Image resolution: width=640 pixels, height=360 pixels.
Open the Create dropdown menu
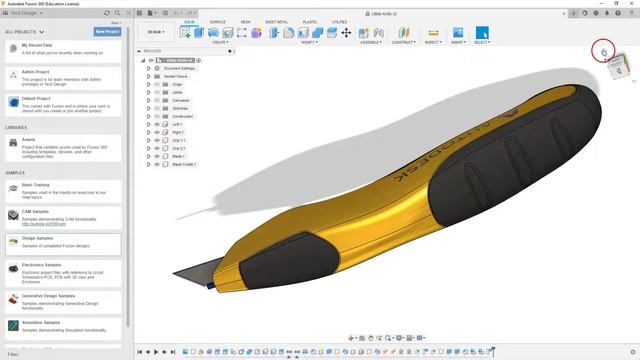coord(220,42)
